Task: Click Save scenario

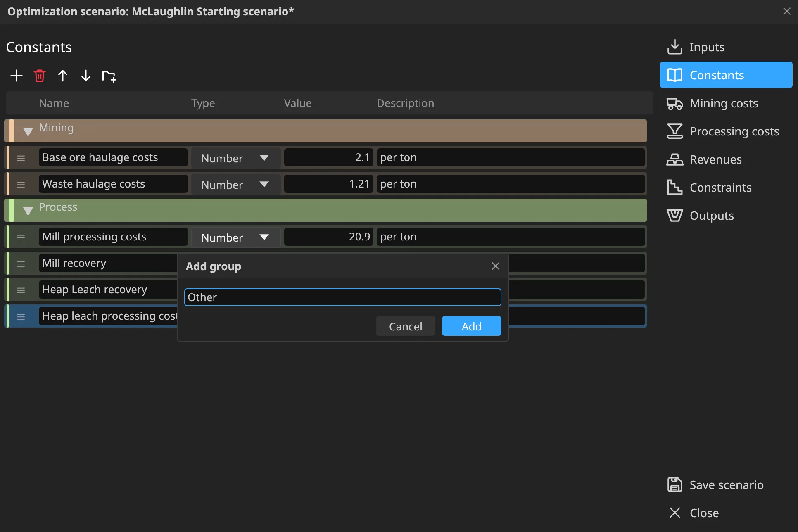Action: coord(726,485)
